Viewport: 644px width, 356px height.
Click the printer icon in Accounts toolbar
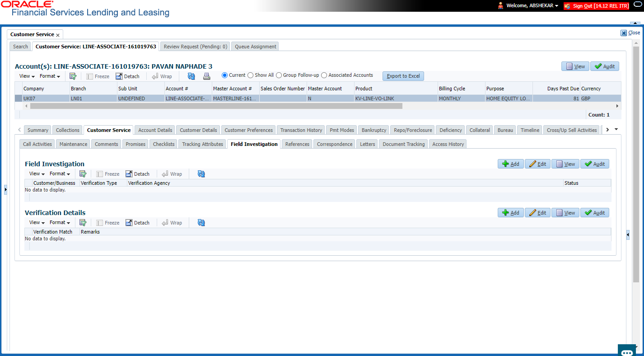click(x=206, y=76)
